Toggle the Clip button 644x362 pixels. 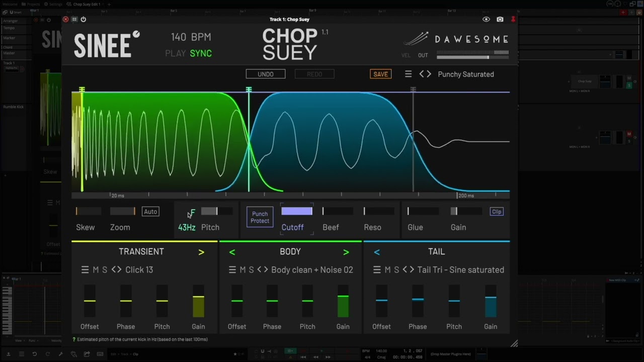tap(497, 212)
